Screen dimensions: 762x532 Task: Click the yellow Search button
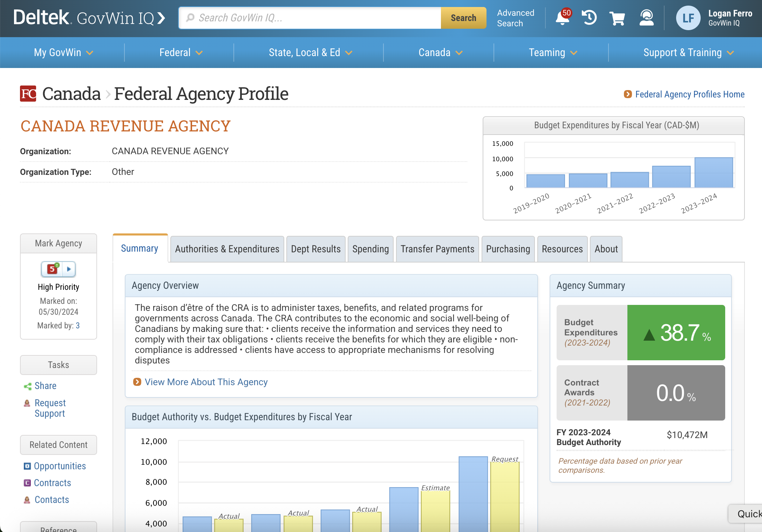point(463,18)
